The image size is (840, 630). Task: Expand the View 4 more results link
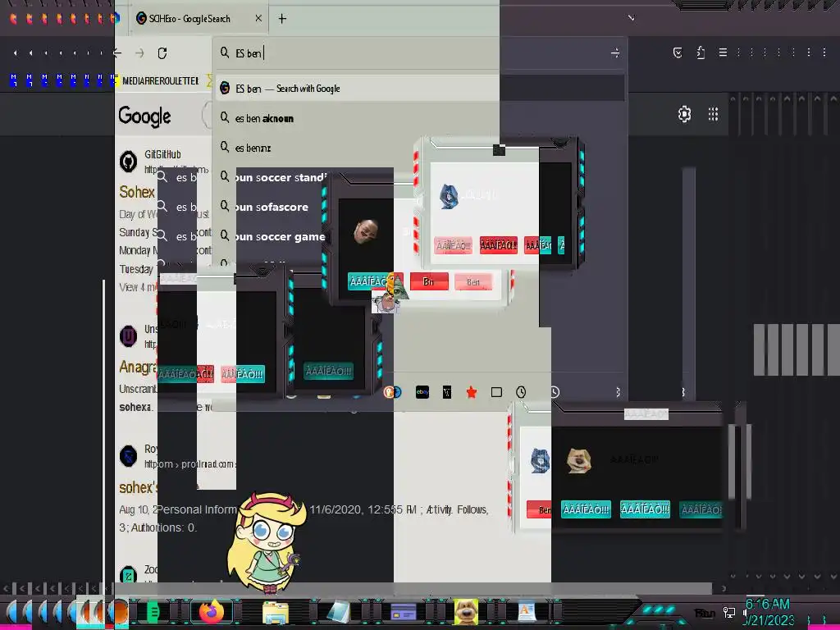(138, 287)
